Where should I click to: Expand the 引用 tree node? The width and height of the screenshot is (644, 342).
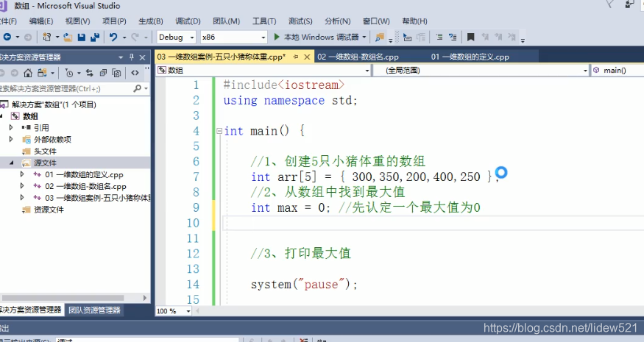click(11, 128)
